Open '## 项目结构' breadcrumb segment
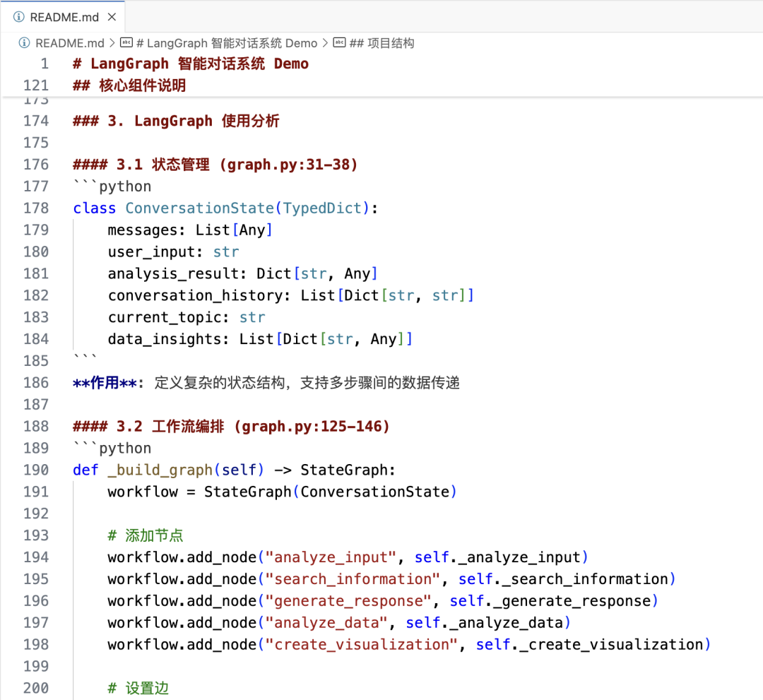This screenshot has height=700, width=763. (x=382, y=43)
